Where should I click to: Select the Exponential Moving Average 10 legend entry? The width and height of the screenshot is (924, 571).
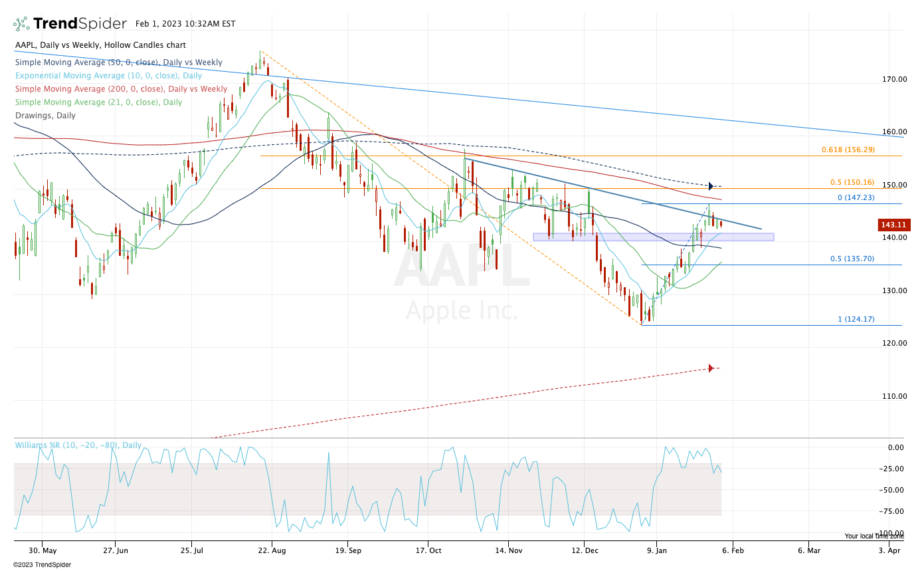(109, 76)
